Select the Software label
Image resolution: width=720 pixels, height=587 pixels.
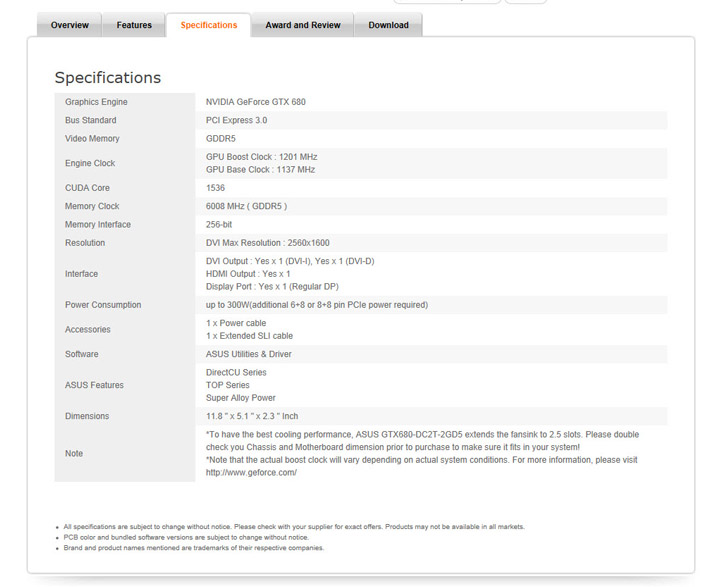point(81,354)
